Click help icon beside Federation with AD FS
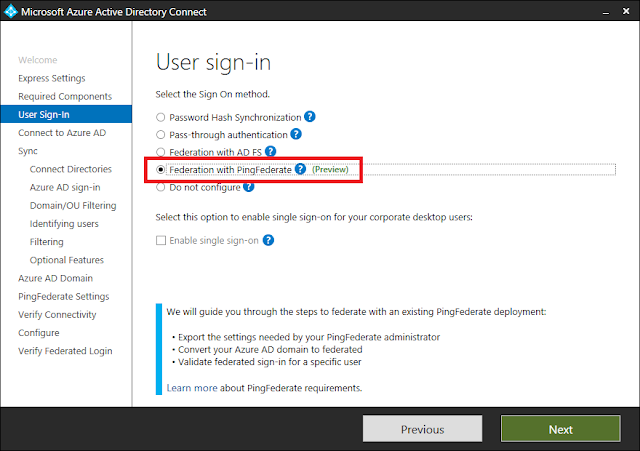This screenshot has height=451, width=640. click(x=270, y=151)
